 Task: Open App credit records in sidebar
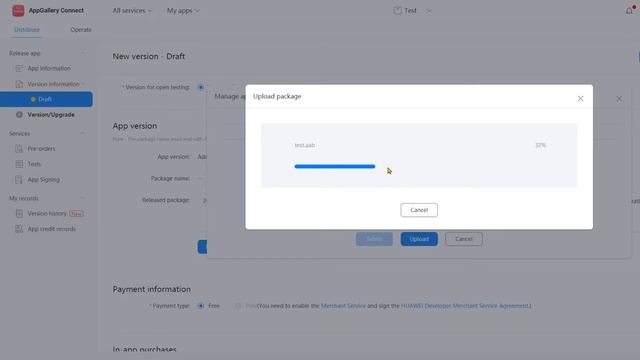pyautogui.click(x=52, y=229)
